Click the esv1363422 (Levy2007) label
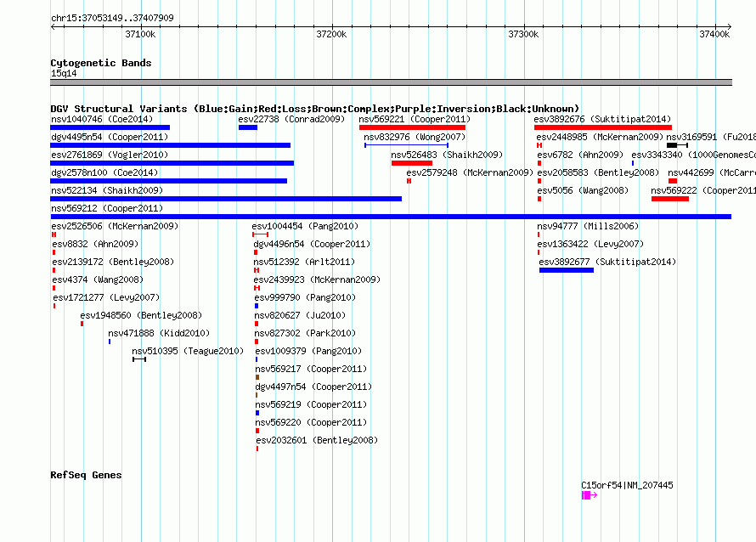 [x=590, y=244]
